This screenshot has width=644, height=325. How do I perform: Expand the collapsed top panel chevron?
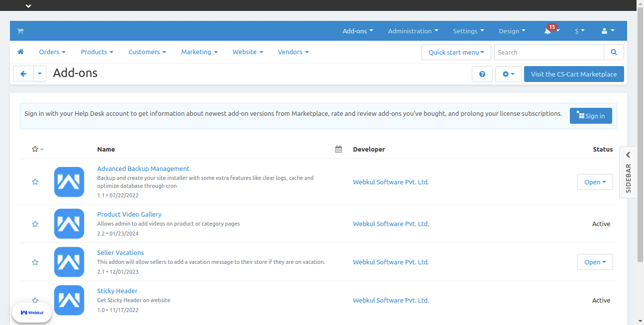pos(28,6)
